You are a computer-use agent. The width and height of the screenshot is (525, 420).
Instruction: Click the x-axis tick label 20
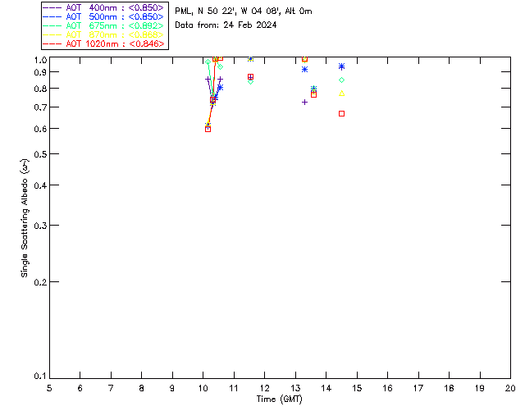(x=510, y=388)
